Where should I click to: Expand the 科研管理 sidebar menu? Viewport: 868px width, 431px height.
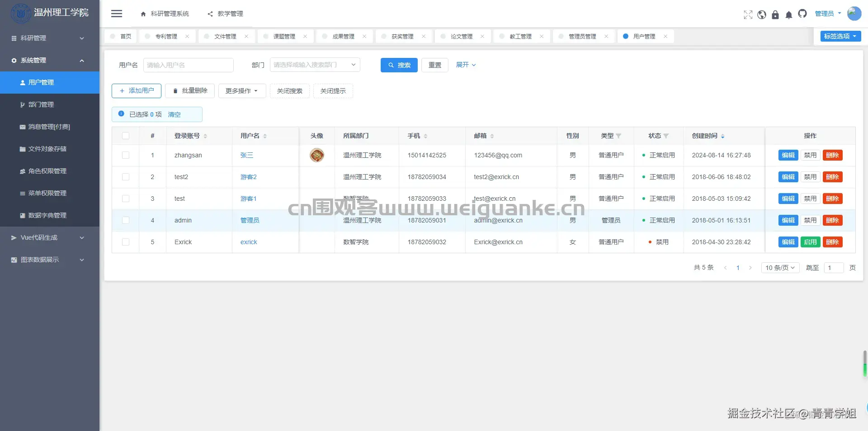[x=50, y=38]
